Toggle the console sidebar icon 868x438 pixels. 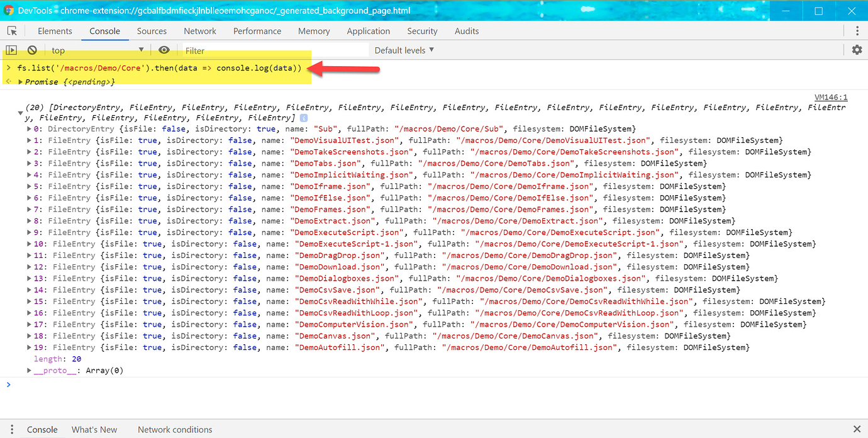11,50
